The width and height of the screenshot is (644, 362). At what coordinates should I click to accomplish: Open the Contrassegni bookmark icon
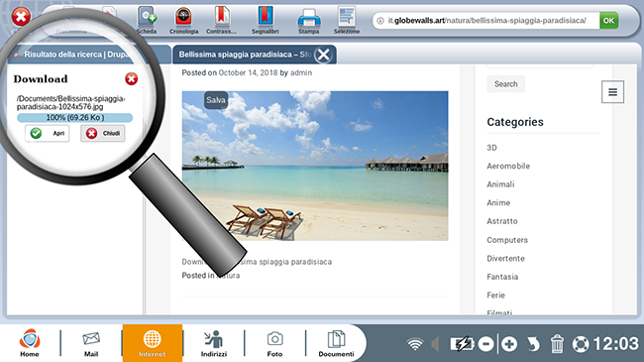(x=221, y=20)
